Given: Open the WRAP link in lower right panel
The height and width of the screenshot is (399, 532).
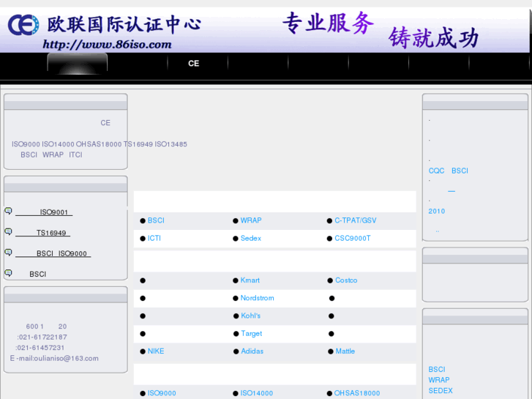Looking at the screenshot, I should point(439,380).
